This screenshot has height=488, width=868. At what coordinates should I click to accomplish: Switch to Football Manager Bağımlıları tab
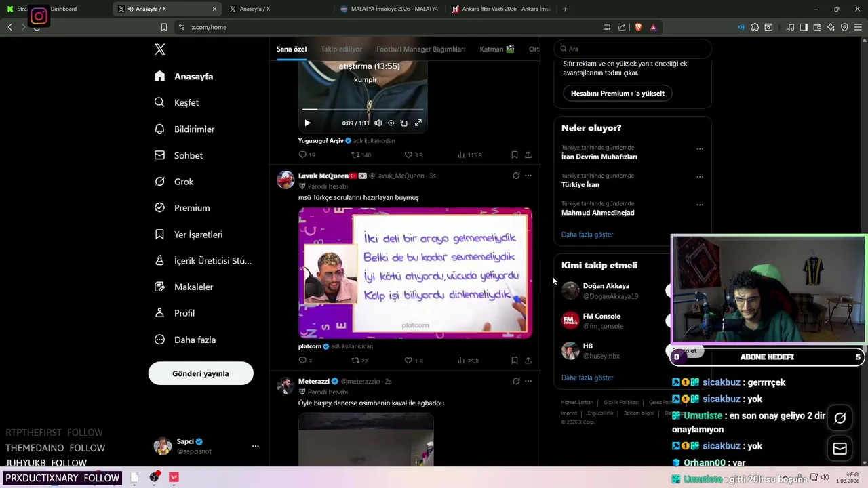tap(421, 49)
